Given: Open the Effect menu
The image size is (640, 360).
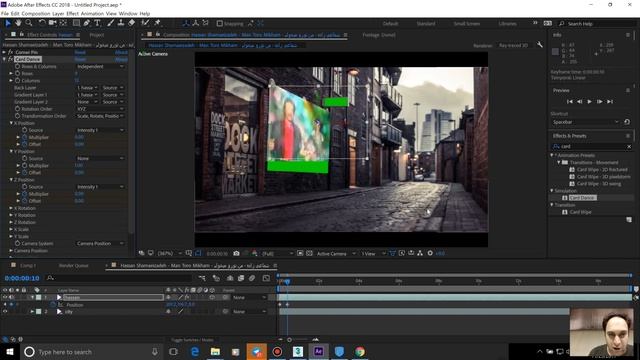Looking at the screenshot, I should coord(72,13).
